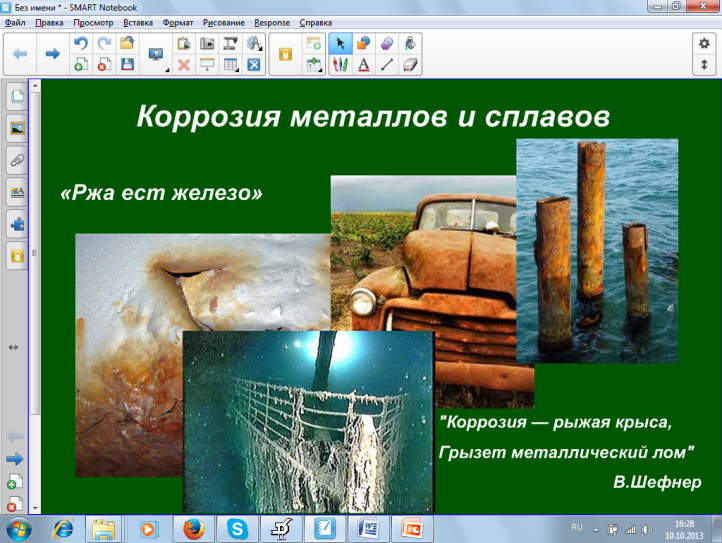Screen dimensions: 722x543
Task: Open the screen capture camera tool
Action: (x=207, y=43)
